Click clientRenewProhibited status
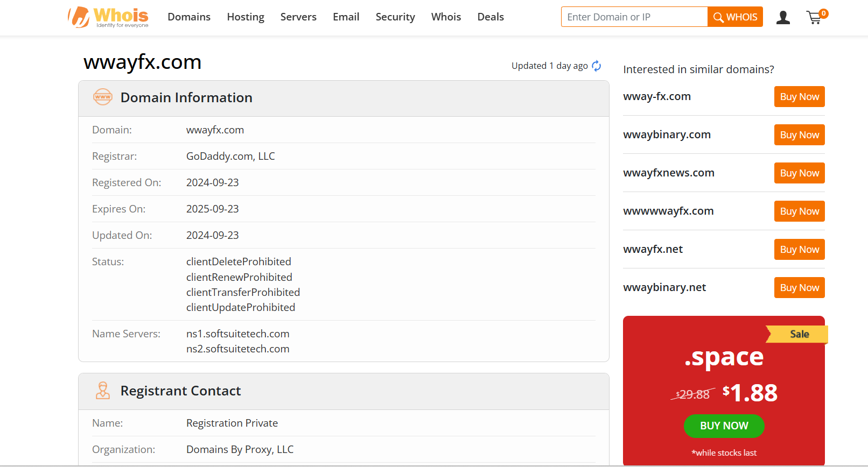Image resolution: width=868 pixels, height=467 pixels. tap(239, 277)
